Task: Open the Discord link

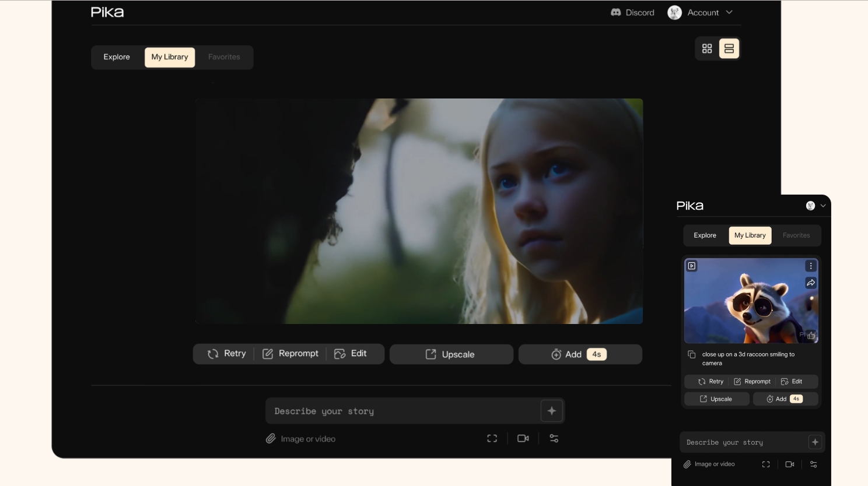Action: coord(632,12)
